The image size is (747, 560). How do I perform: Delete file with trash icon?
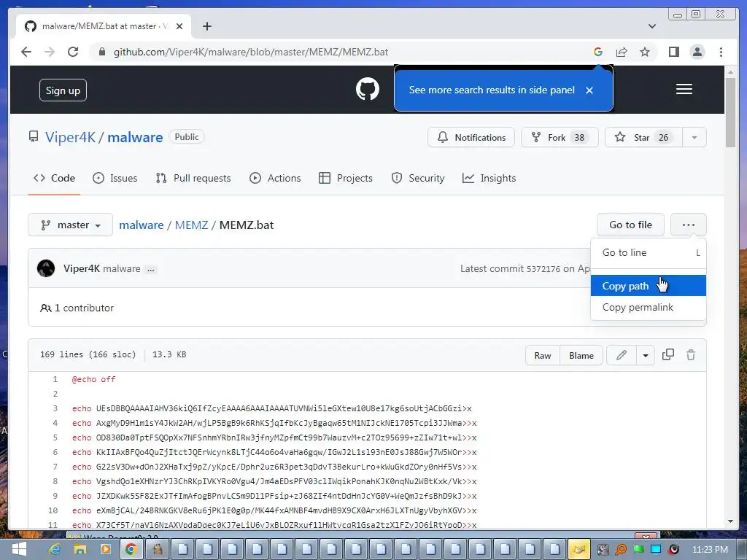tap(691, 355)
